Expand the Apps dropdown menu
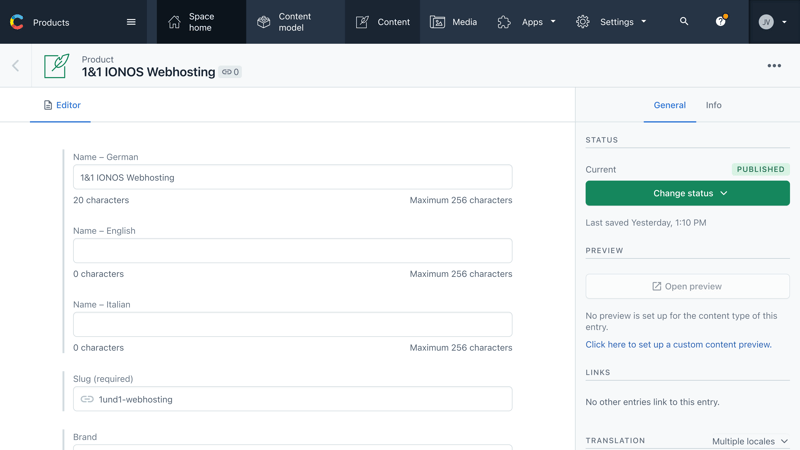This screenshot has height=450, width=800. (x=527, y=22)
